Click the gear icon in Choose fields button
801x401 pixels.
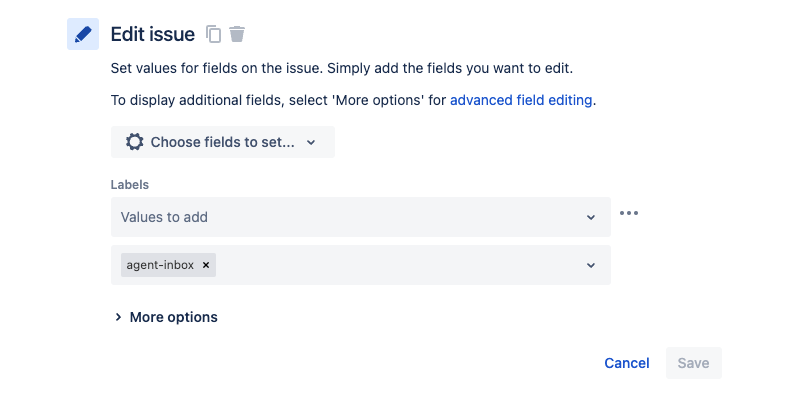[x=134, y=142]
